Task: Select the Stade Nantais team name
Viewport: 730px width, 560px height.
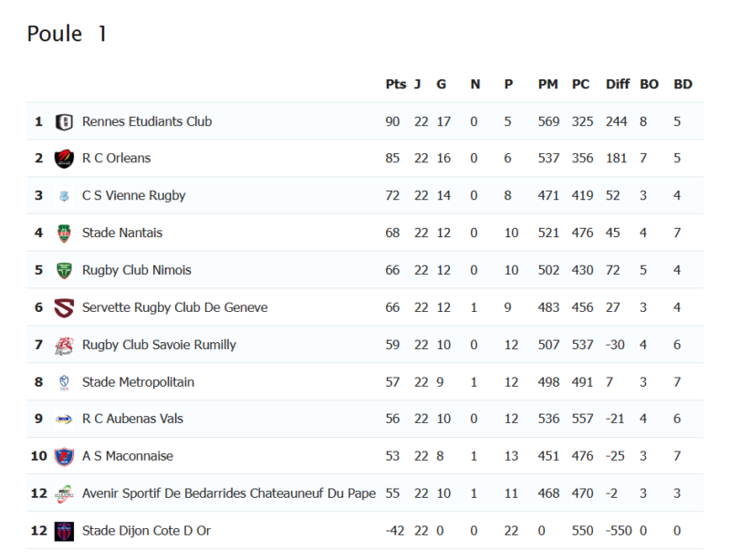Action: click(122, 233)
